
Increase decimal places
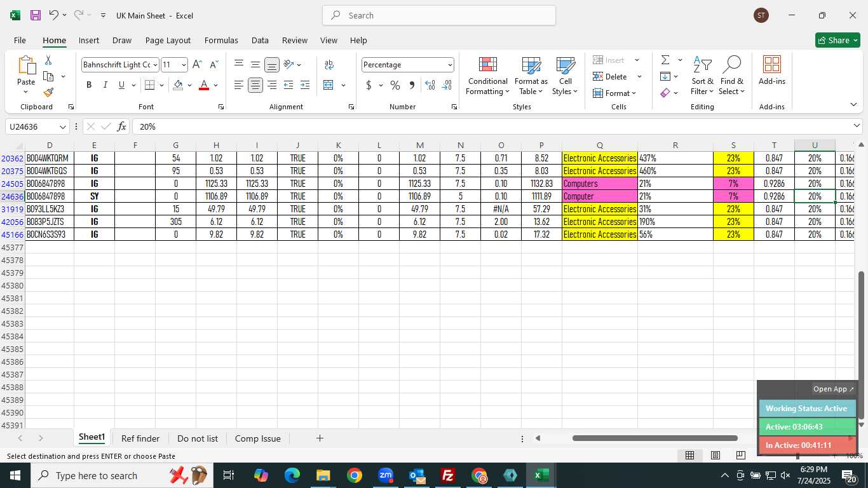pos(430,85)
